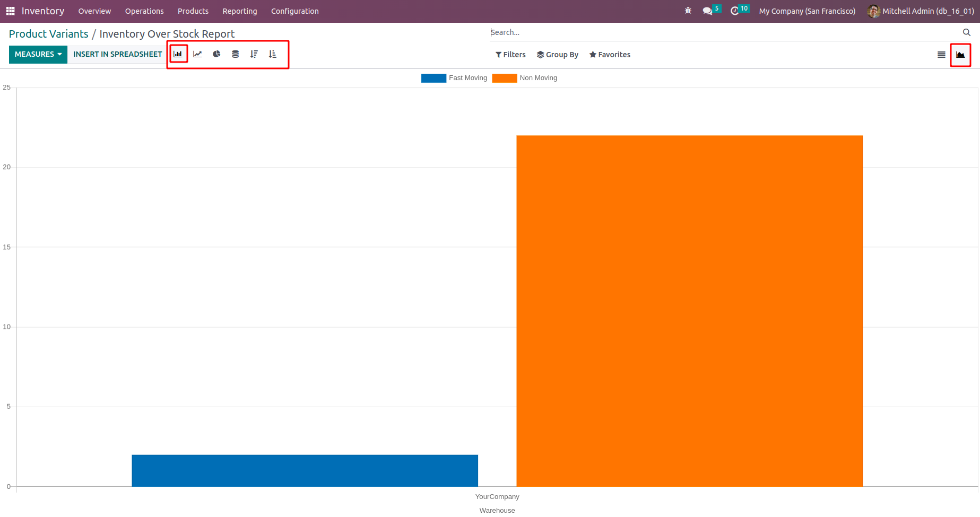Screen dimensions: 980x517
Task: Expand the Measures dropdown
Action: (38, 54)
